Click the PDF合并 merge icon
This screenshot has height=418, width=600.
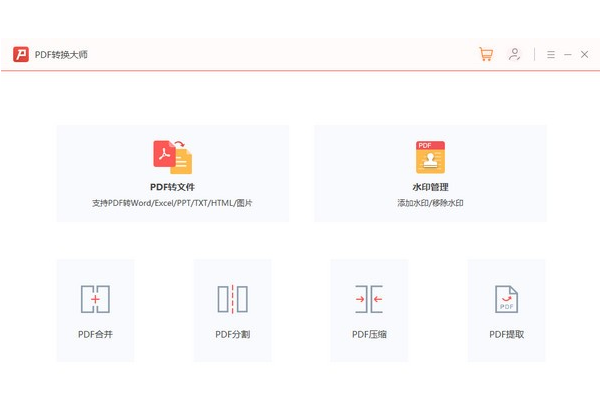[x=95, y=299]
